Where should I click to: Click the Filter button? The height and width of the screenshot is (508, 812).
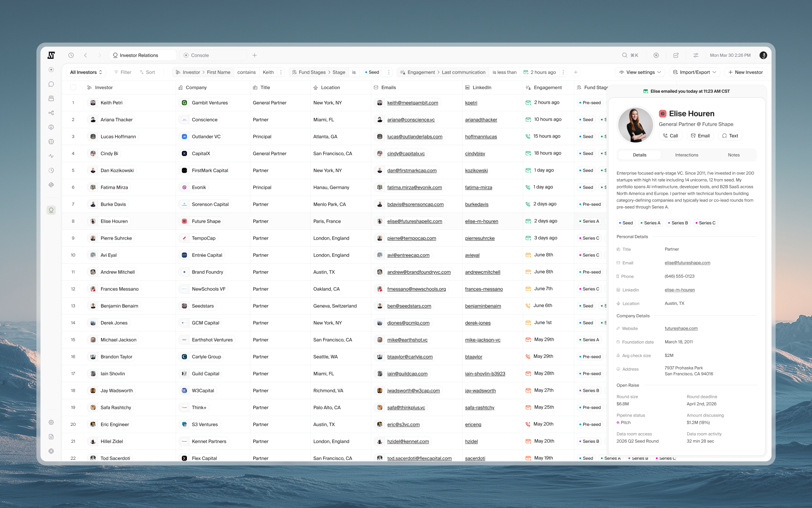tap(122, 72)
